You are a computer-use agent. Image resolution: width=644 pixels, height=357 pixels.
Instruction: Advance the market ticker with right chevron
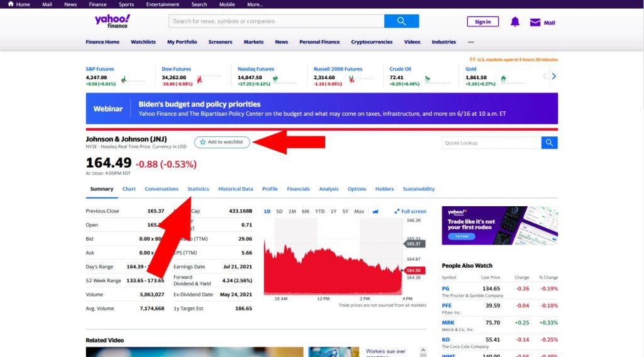(x=553, y=76)
